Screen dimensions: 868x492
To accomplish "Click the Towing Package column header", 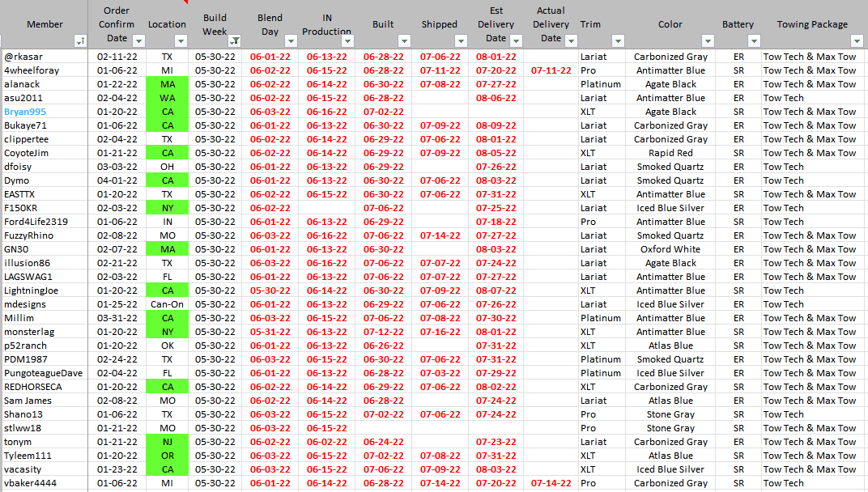I will 812,24.
